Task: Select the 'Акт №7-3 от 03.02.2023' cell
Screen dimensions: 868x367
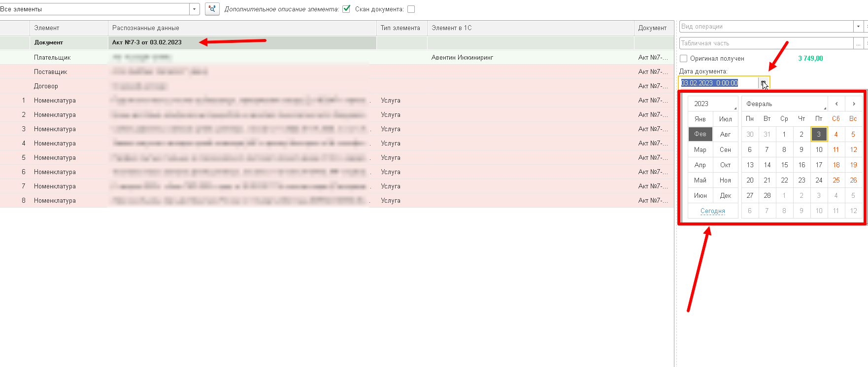Action: pos(242,42)
